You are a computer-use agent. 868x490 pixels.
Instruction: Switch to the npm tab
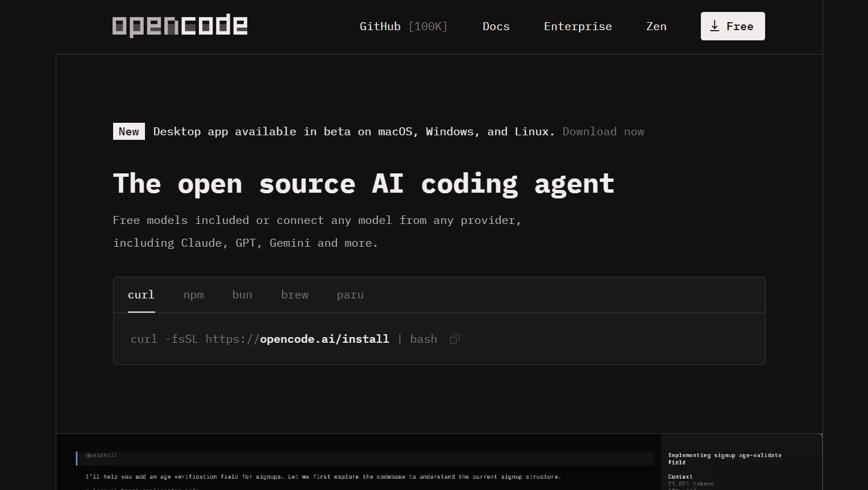[193, 294]
